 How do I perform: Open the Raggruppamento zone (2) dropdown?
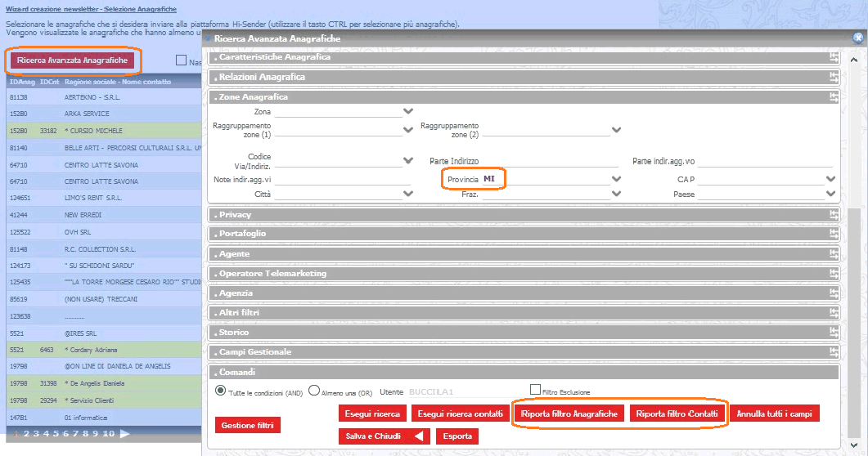click(x=616, y=130)
